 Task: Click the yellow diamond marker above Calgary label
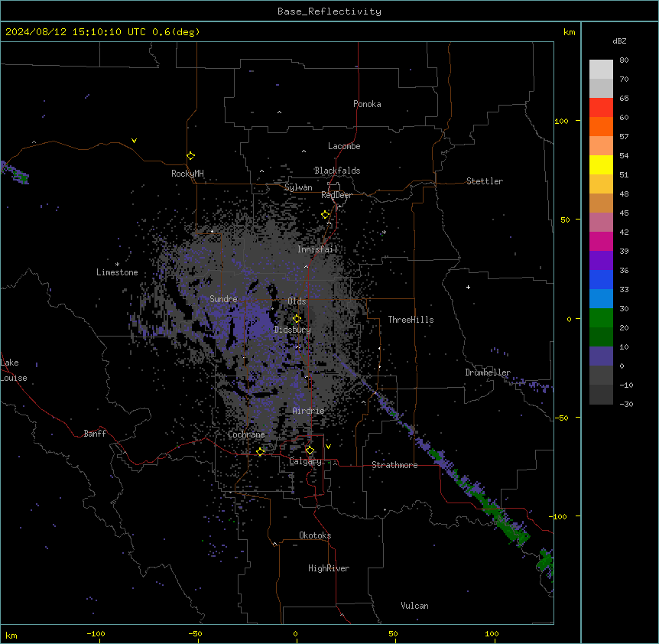coord(310,450)
